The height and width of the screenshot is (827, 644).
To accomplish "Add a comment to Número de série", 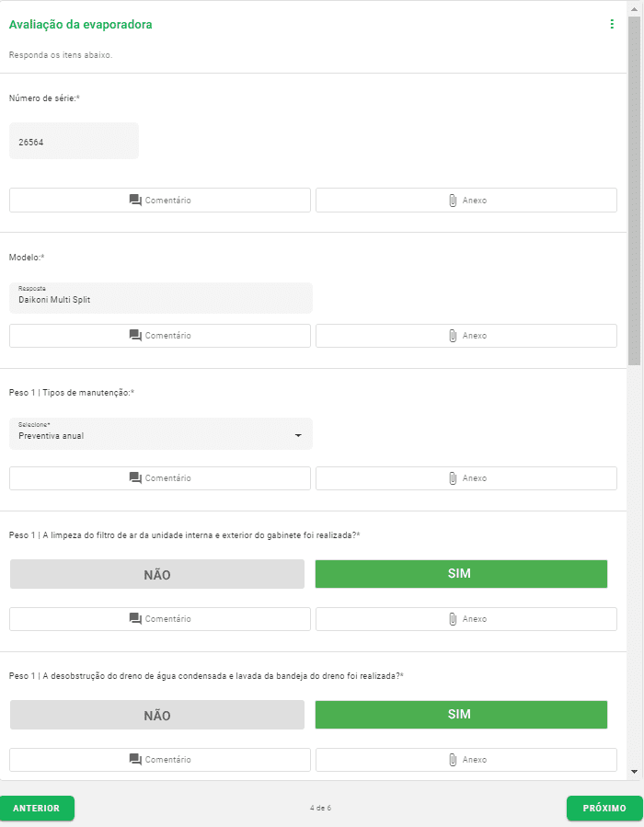I will pos(160,200).
